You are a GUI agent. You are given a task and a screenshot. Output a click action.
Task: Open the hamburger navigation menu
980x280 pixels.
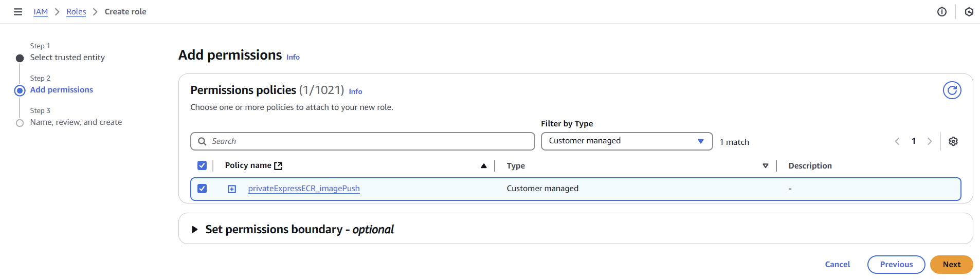[x=18, y=12]
